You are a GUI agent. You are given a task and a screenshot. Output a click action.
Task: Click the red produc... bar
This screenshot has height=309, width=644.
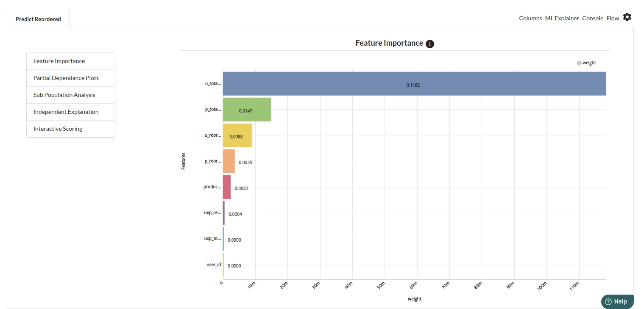[227, 187]
